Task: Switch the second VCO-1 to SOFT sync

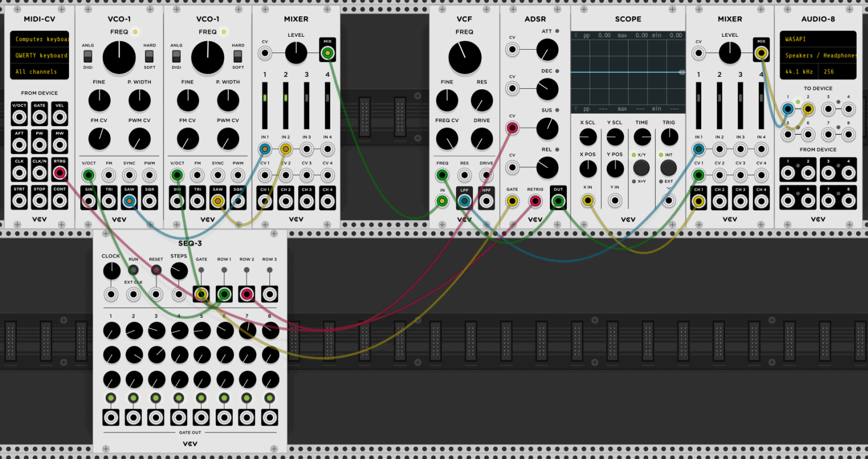Action: click(238, 57)
